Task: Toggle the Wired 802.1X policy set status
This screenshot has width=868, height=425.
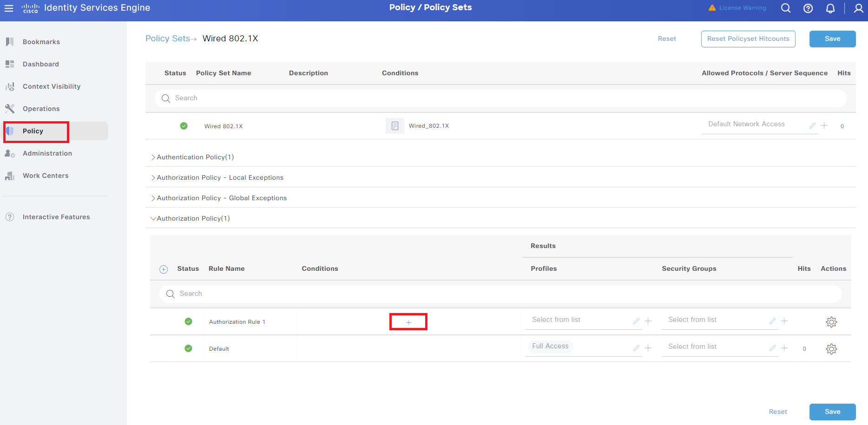Action: coord(184,125)
